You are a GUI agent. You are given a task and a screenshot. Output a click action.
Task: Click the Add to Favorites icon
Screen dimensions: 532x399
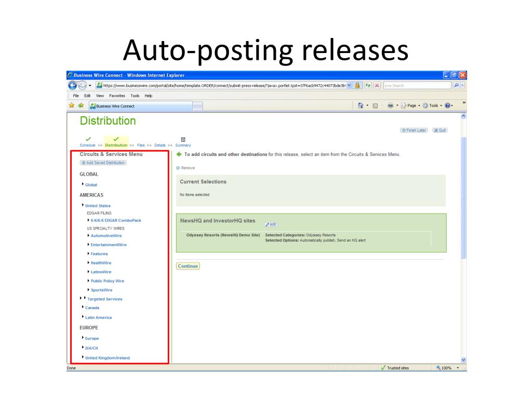point(81,105)
